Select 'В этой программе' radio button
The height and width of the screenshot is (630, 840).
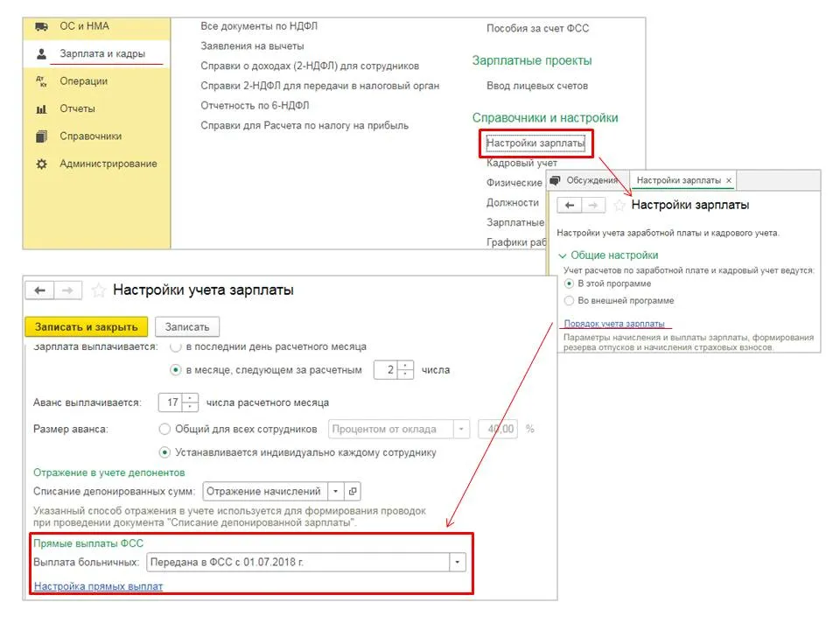pos(569,283)
